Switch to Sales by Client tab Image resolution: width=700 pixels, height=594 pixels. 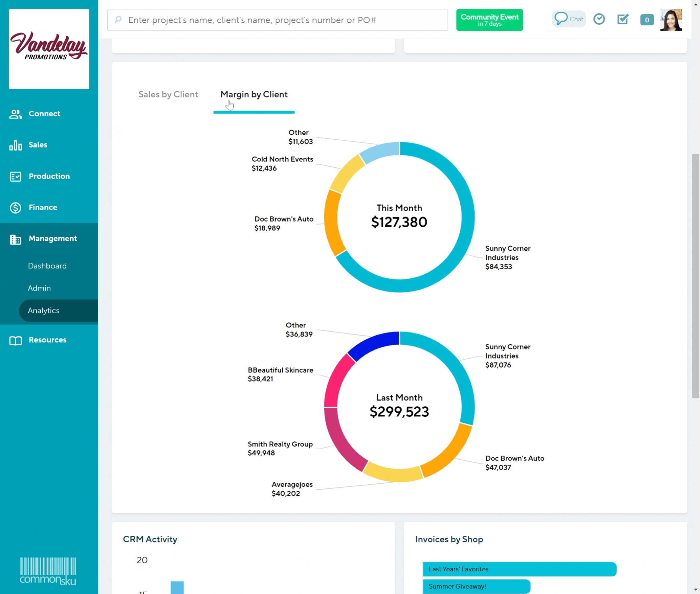(168, 94)
